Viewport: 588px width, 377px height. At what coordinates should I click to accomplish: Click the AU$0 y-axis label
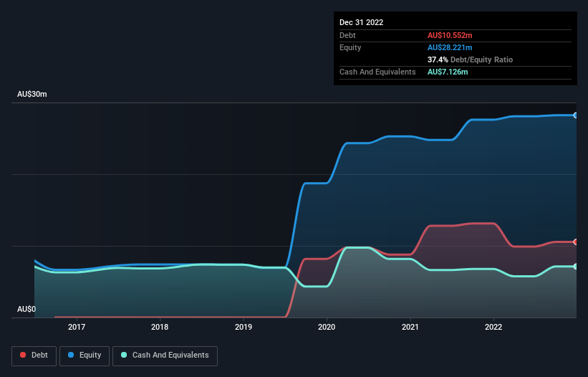click(26, 309)
